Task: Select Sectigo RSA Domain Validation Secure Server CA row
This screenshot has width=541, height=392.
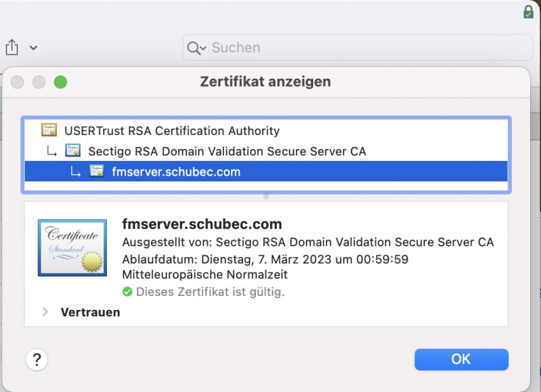Action: click(266, 151)
